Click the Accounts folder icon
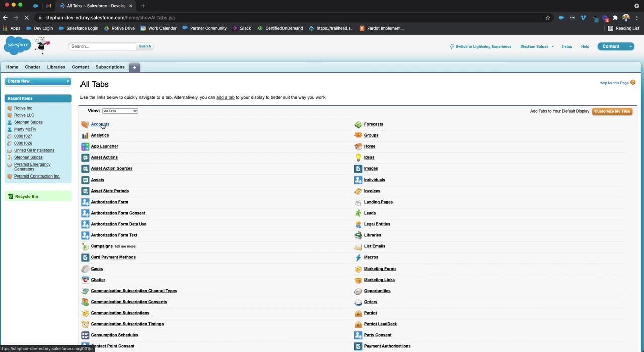 coord(85,124)
